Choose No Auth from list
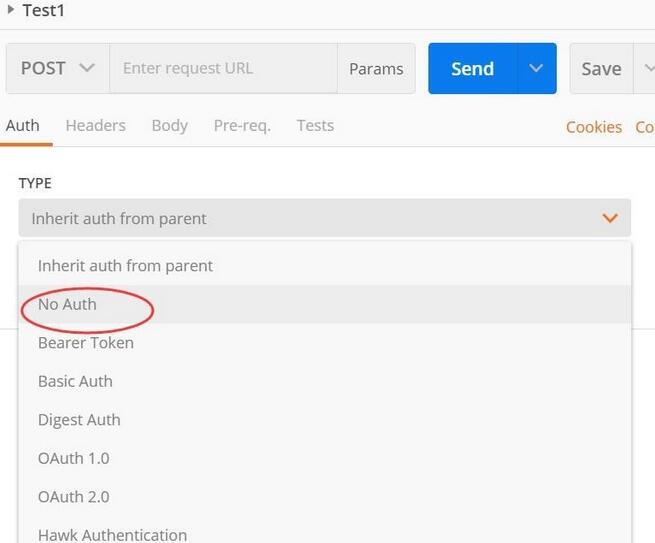 click(67, 304)
